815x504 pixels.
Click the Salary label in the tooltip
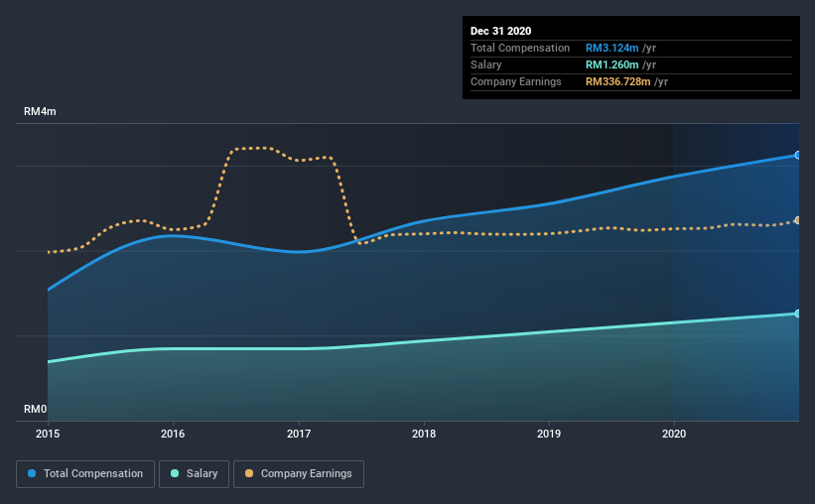(486, 64)
